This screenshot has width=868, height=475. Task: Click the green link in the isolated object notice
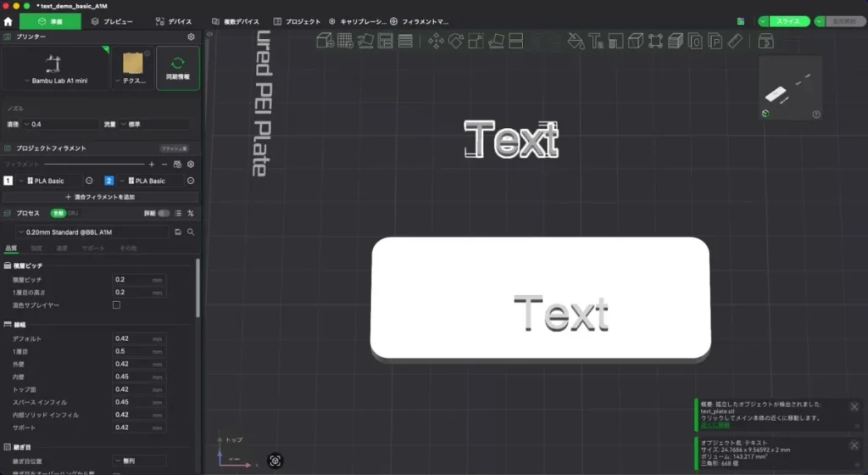(715, 425)
